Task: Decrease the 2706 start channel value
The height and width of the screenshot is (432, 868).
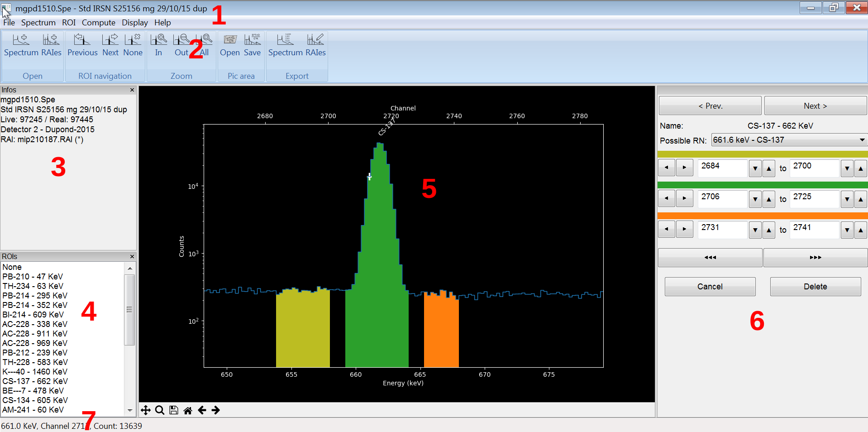Action: 755,199
